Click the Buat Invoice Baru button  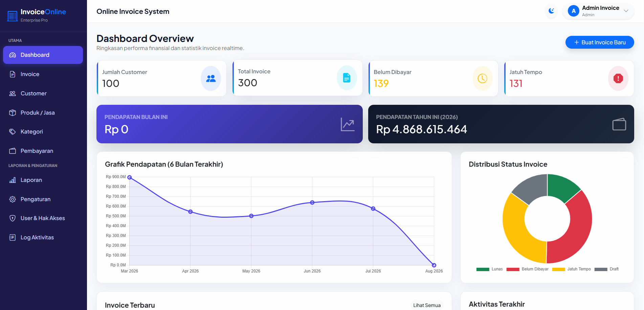[x=600, y=42]
